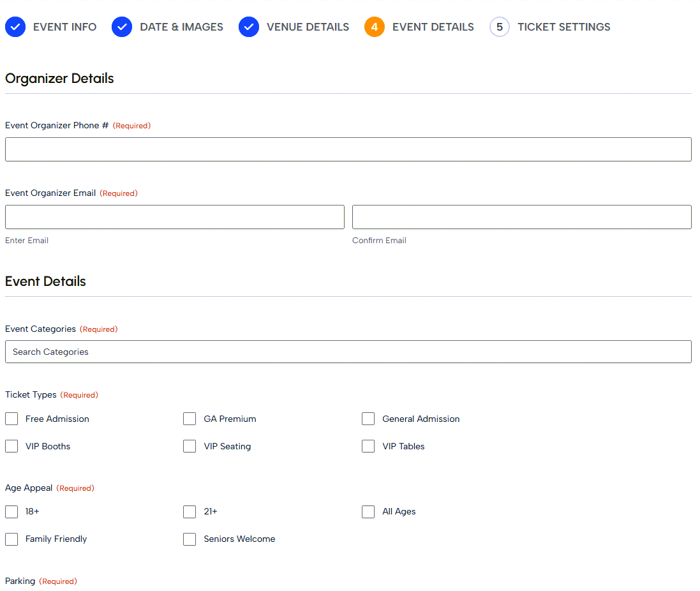This screenshot has height=591, width=700.
Task: Tick the VIP Booths checkbox
Action: click(11, 446)
